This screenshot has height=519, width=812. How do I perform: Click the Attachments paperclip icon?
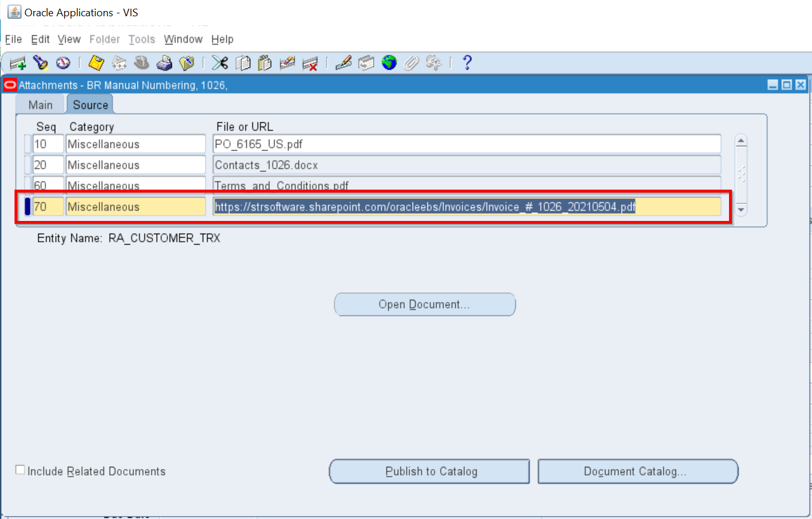411,63
